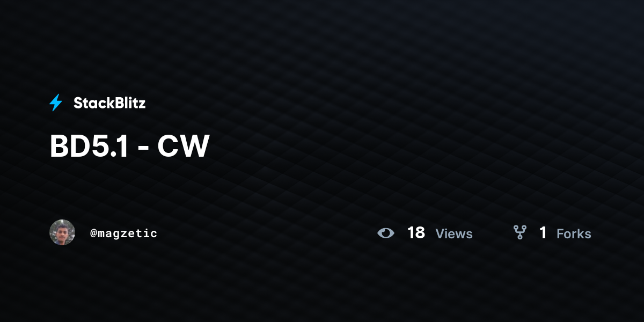Screen dimensions: 644x322
Task: Open the @magzetic username link
Action: coord(124,233)
